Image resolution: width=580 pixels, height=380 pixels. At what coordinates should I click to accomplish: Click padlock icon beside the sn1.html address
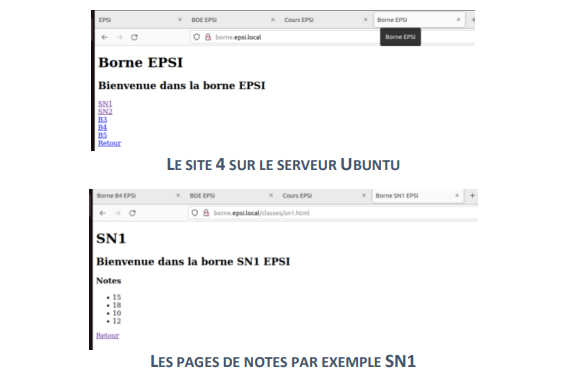coord(206,213)
